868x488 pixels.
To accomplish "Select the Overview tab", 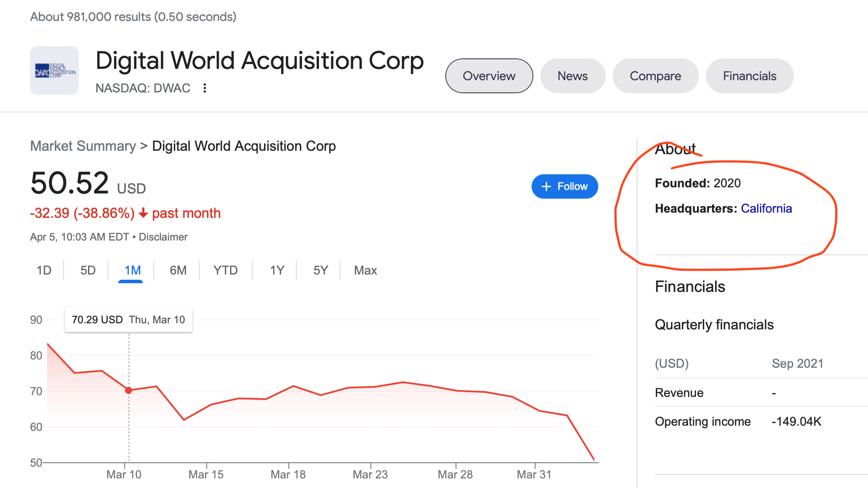I will click(x=489, y=76).
